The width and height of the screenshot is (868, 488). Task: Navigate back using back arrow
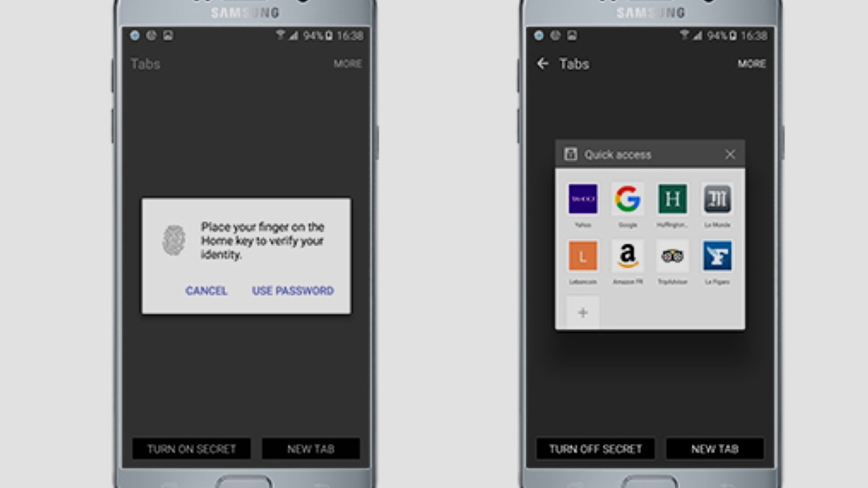click(542, 64)
